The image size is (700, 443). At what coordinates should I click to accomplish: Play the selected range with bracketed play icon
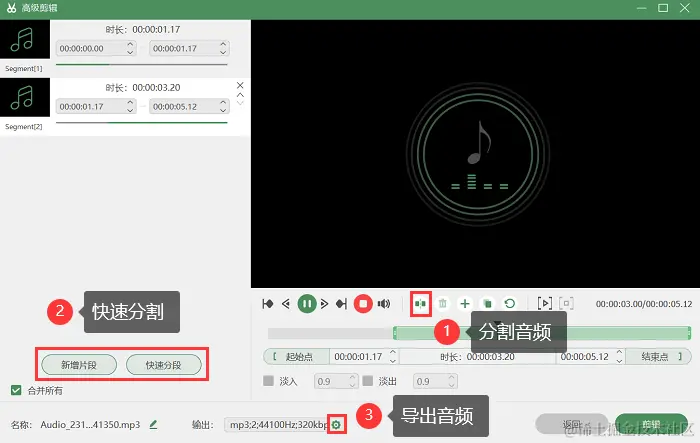pos(545,304)
